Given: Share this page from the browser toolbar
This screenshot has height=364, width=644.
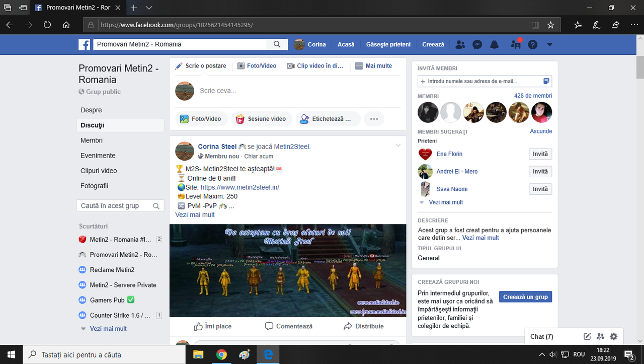Looking at the screenshot, I should [615, 25].
